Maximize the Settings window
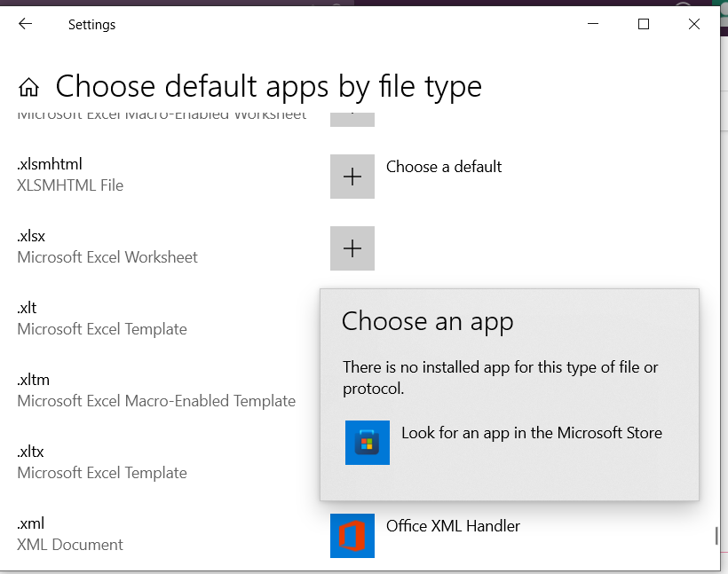728x574 pixels. pyautogui.click(x=644, y=25)
